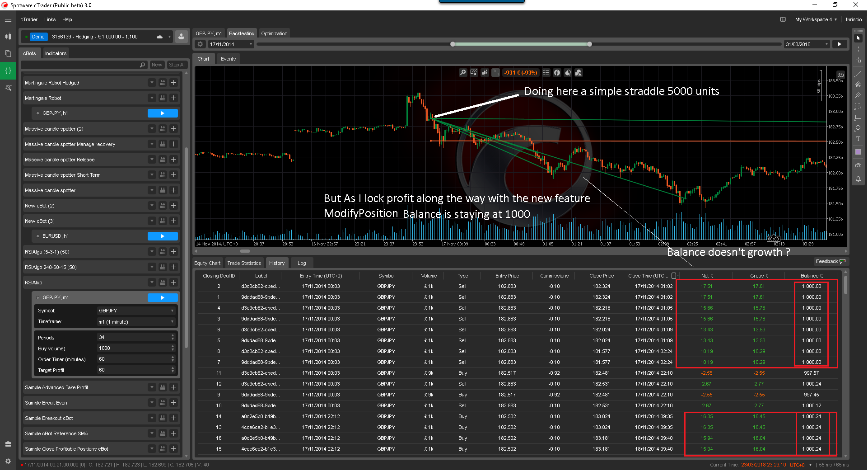Start the EURUSD, h1 instance

(x=163, y=236)
